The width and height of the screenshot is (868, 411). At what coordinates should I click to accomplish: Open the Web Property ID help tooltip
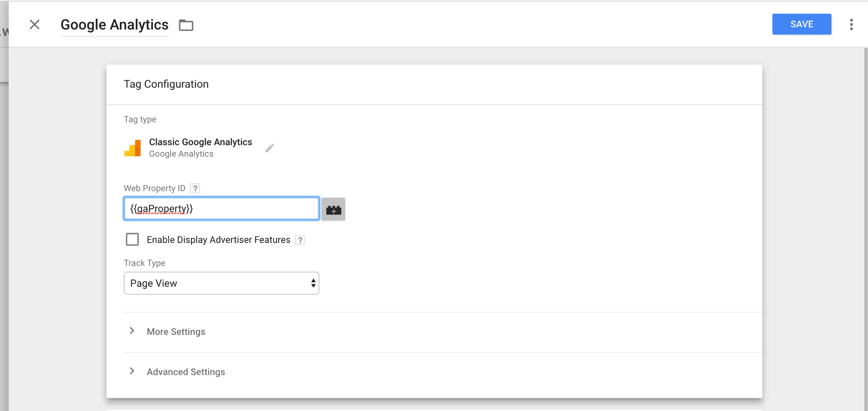[x=195, y=188]
